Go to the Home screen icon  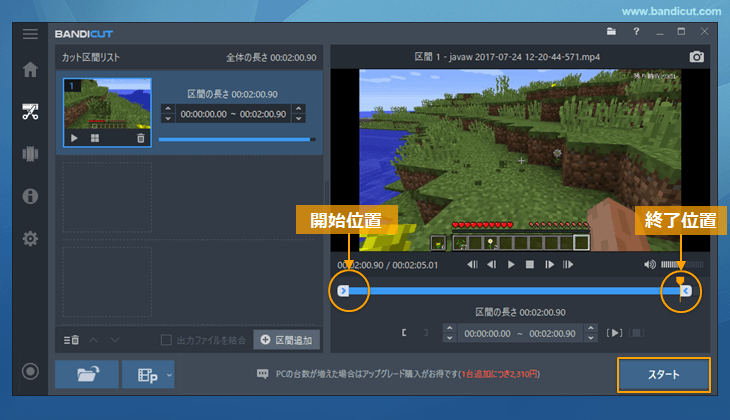click(30, 69)
